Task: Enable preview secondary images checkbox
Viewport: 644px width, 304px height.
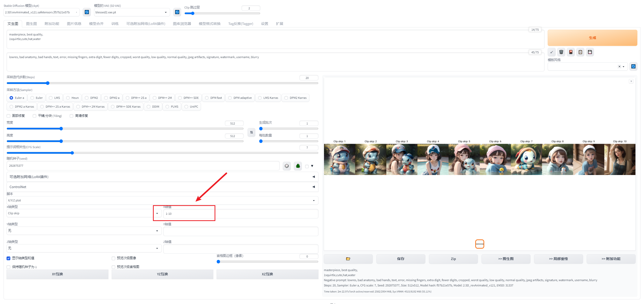Action: coord(113,258)
